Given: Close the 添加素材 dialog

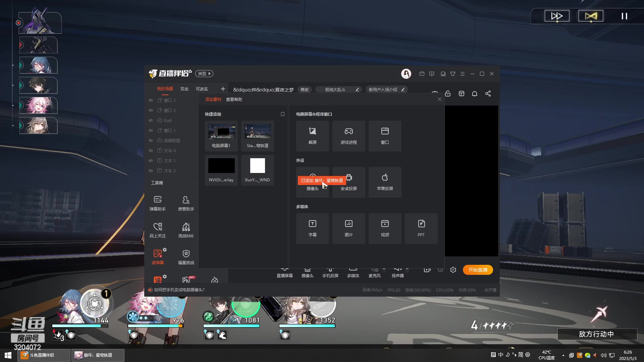Looking at the screenshot, I should click(440, 99).
